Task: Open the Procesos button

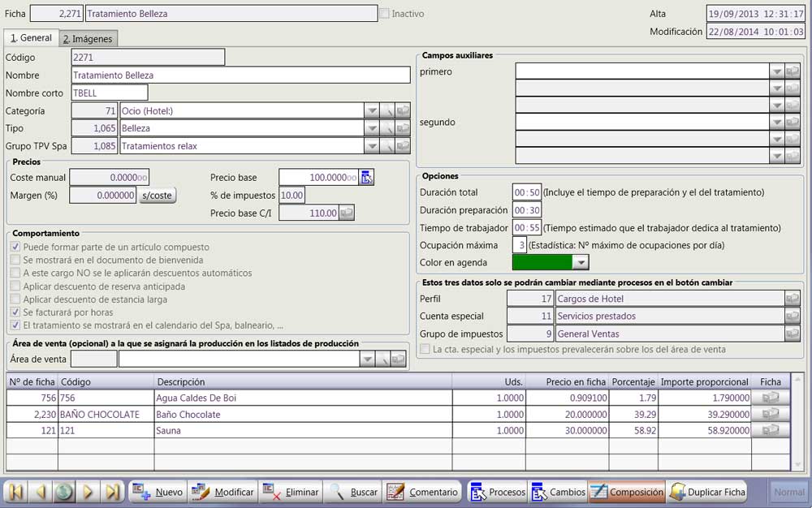Action: (498, 492)
